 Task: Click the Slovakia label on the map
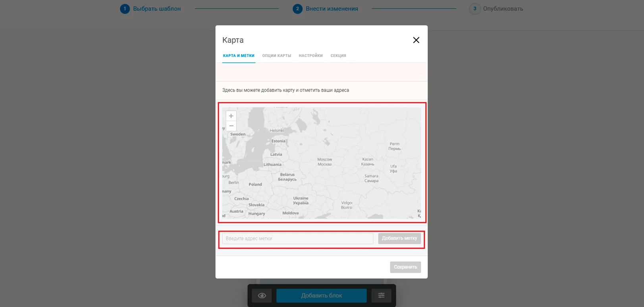(x=256, y=205)
